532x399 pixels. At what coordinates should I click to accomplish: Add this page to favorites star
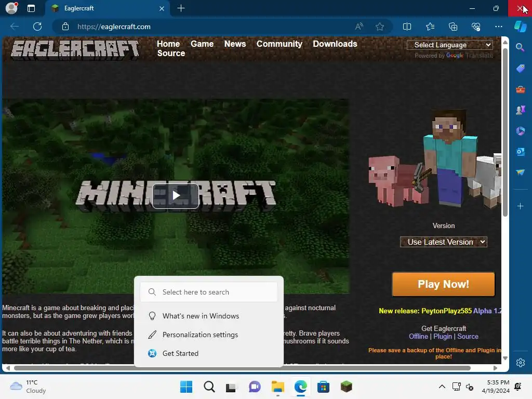380,26
